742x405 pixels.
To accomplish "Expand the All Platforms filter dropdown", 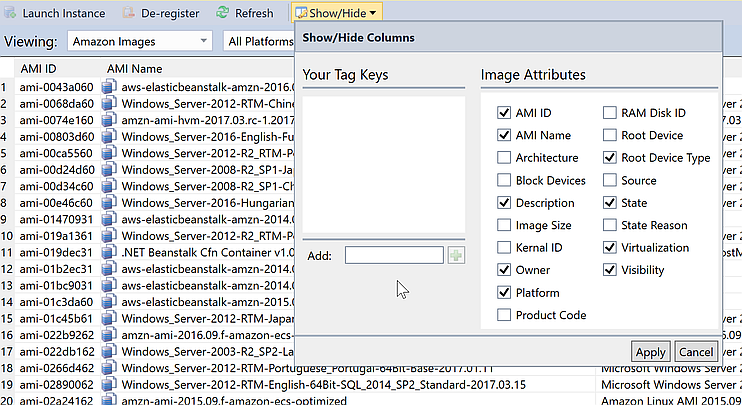I will point(258,41).
